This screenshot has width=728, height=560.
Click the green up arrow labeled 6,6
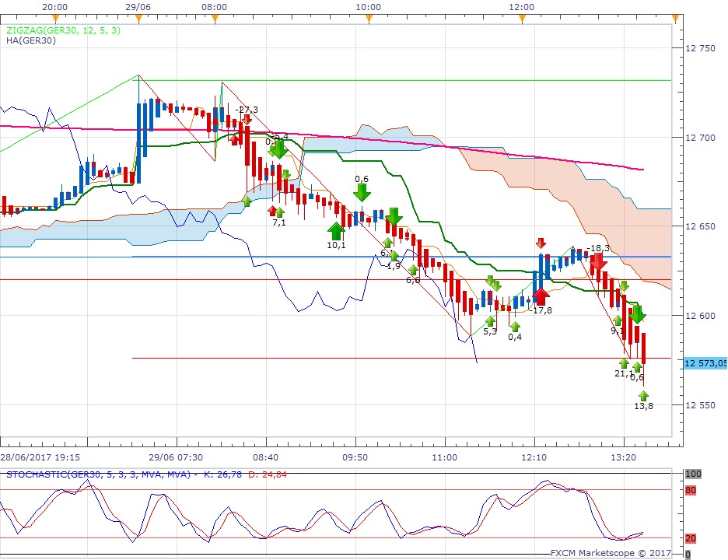tap(413, 270)
